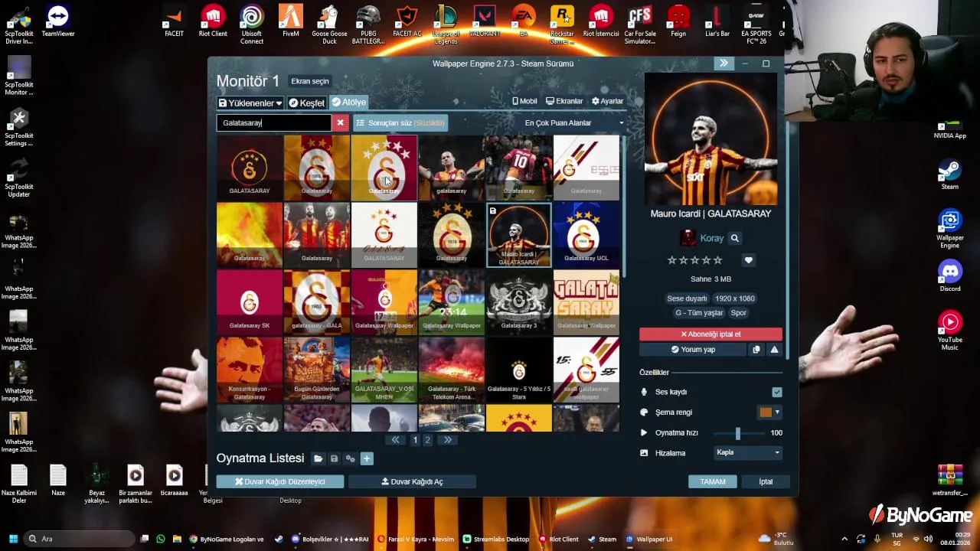Click Ekran seçin button

pyautogui.click(x=309, y=81)
